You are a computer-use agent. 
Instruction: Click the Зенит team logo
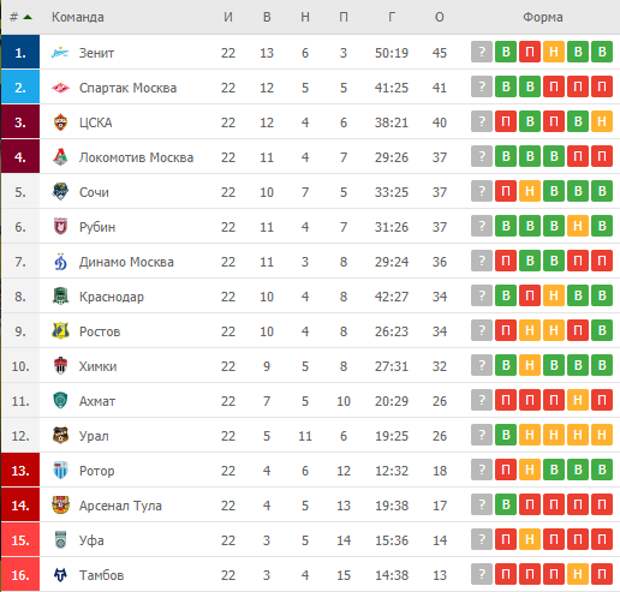point(60,53)
